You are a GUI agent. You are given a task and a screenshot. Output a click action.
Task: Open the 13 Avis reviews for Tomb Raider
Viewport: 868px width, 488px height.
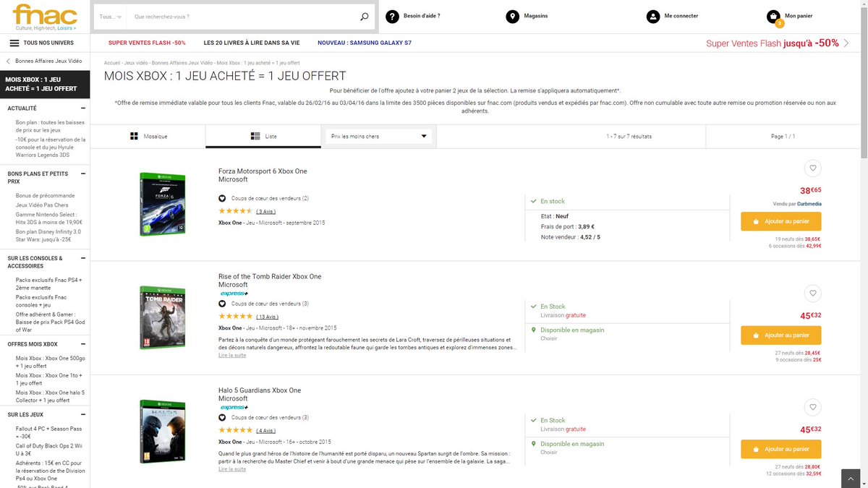coord(267,317)
